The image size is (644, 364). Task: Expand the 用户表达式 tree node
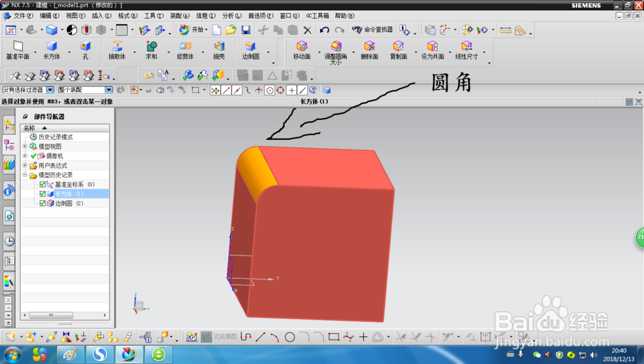tap(25, 165)
